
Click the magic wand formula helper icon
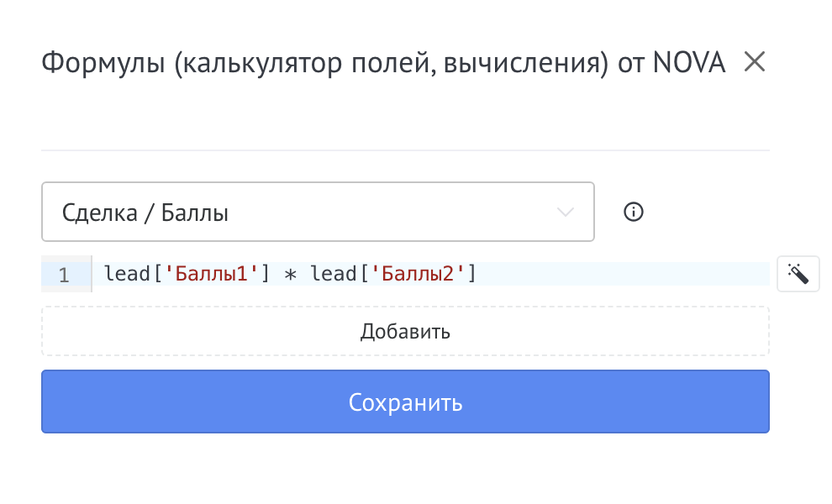tap(798, 274)
